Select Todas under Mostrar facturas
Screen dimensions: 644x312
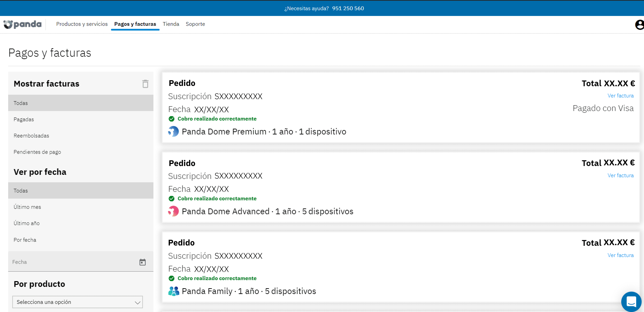[81, 103]
